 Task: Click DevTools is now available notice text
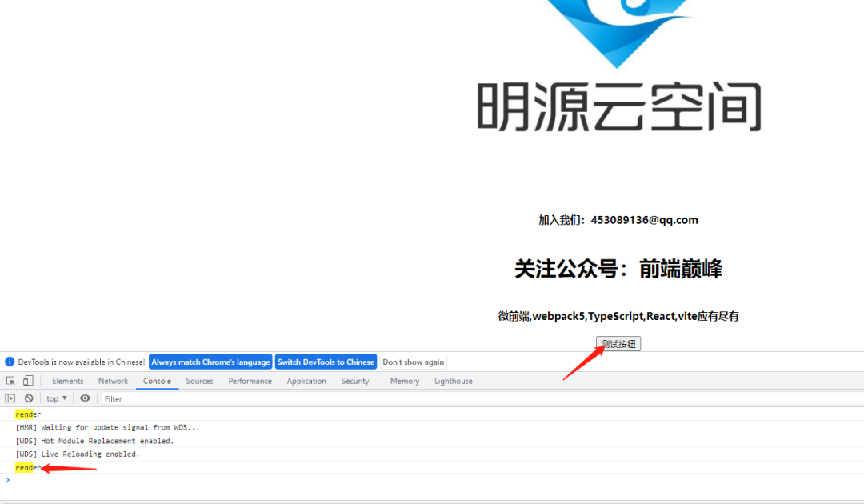point(82,362)
